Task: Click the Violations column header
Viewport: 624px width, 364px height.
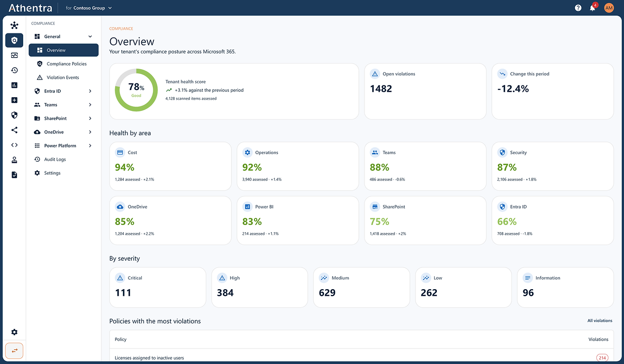Action: tap(598, 339)
